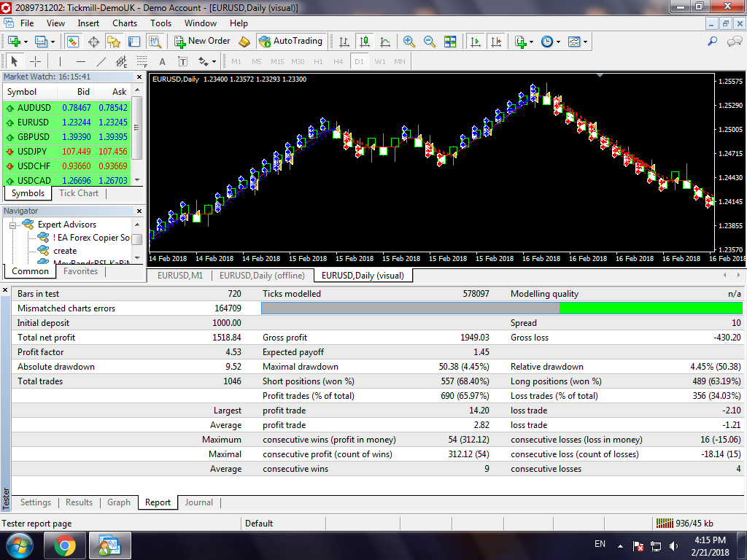747x560 pixels.
Task: Zoom out of the chart
Action: (x=429, y=42)
